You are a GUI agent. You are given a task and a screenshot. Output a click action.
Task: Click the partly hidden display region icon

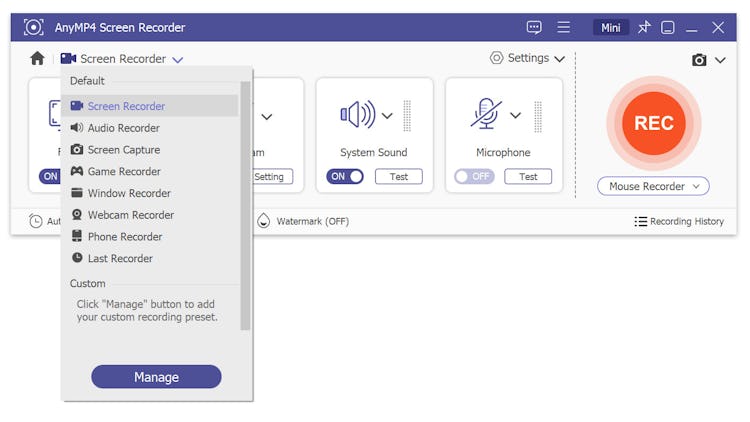coord(55,115)
